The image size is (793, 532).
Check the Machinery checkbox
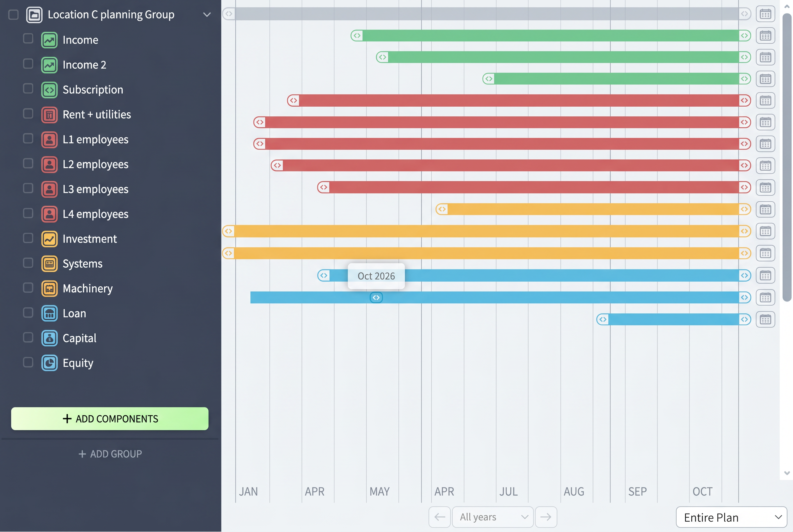[x=28, y=287]
